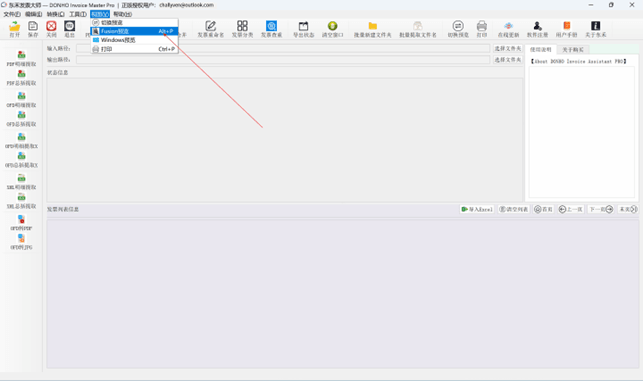Click the About DONHO Invoice Assistant PRO text

pos(578,62)
